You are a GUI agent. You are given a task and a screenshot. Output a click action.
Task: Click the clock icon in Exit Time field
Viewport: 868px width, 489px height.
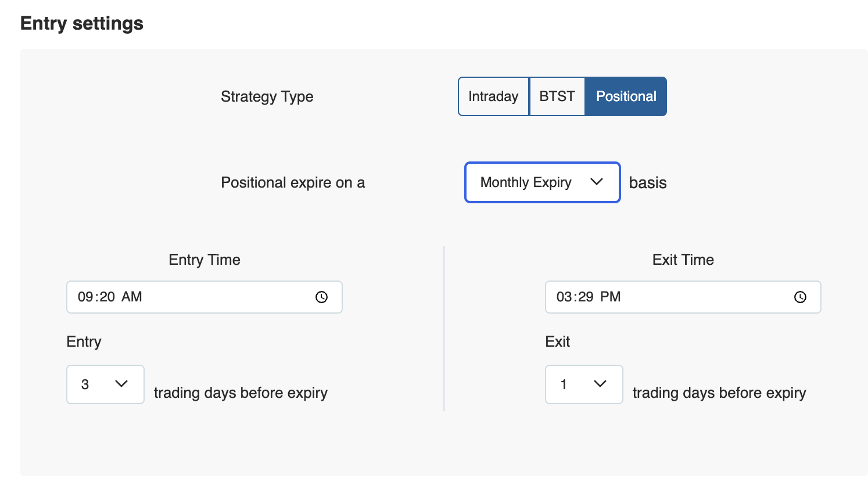click(x=800, y=297)
